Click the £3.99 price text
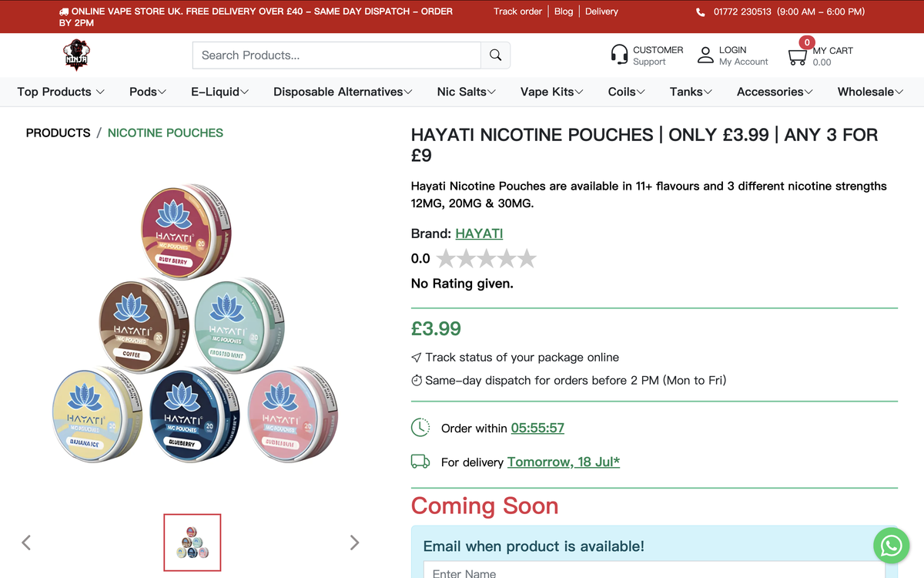The image size is (924, 578). coord(436,328)
